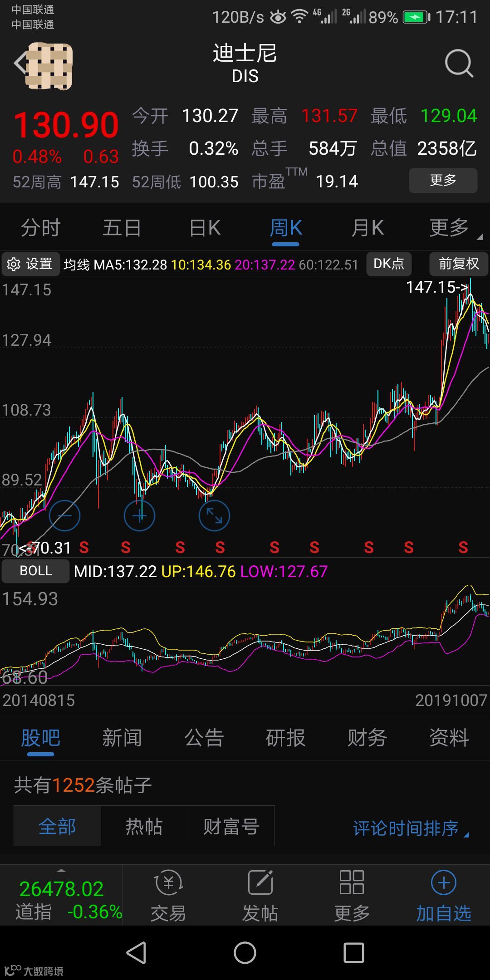Open 评论时间排序 sort dropdown
This screenshot has height=980, width=490.
411,828
